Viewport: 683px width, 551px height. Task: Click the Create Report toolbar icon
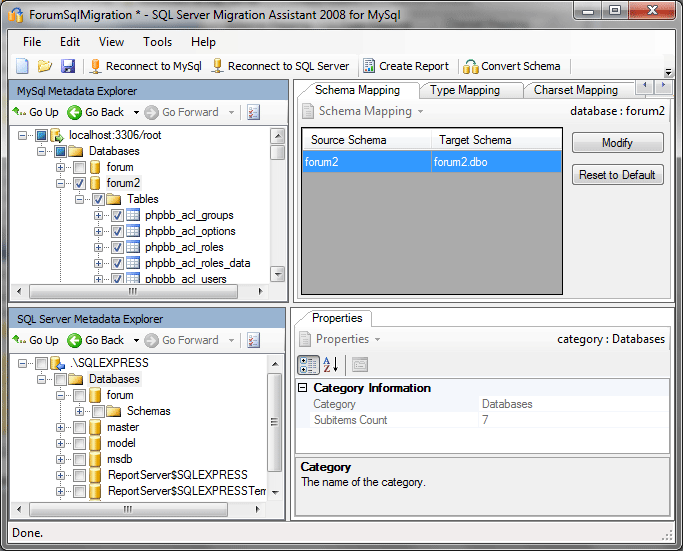pos(406,66)
